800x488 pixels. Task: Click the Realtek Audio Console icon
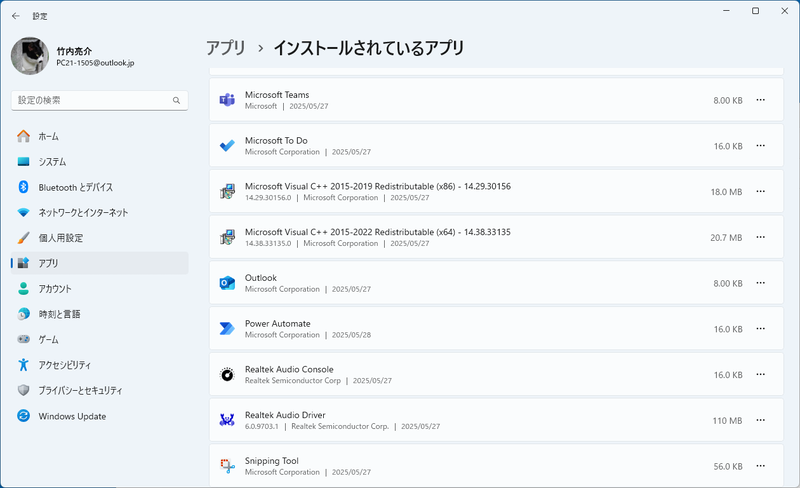(x=227, y=374)
